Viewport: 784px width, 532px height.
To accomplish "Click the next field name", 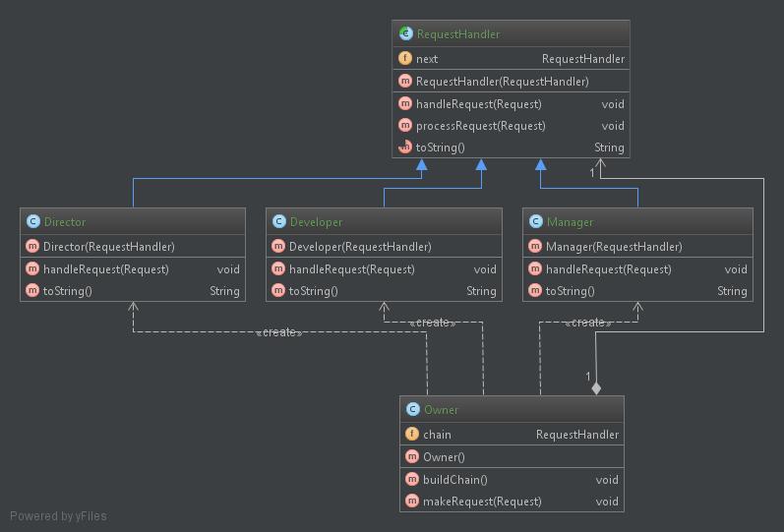I will tap(427, 59).
